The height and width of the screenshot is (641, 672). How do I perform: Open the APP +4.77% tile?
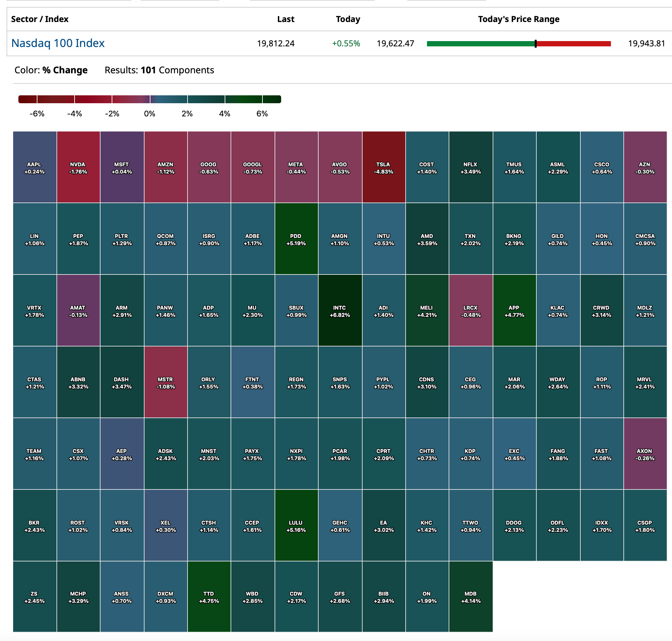514,310
